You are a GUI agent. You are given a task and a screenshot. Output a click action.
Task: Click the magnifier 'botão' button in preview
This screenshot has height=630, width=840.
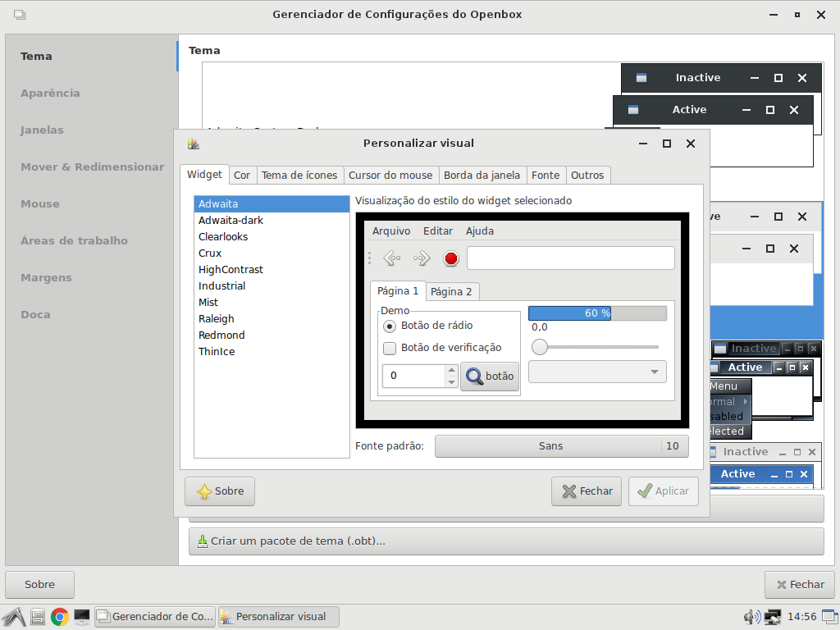(490, 376)
